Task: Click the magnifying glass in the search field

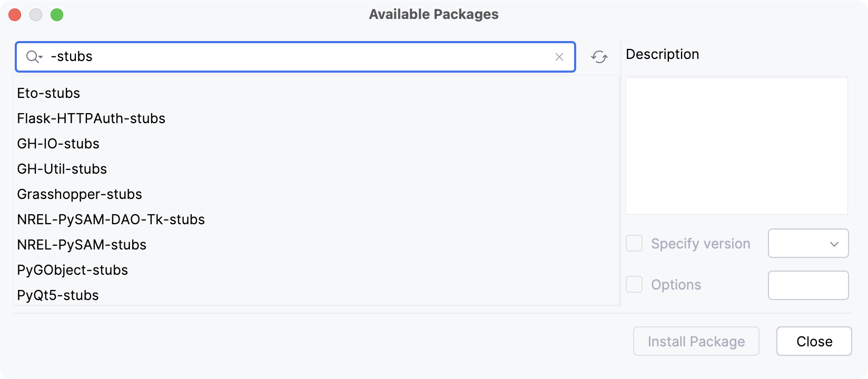Action: point(31,56)
